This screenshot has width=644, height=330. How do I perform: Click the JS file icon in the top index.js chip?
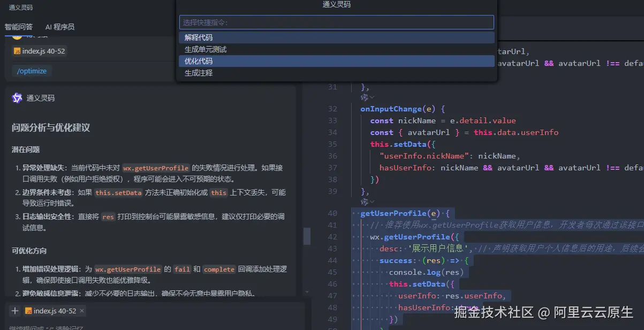pyautogui.click(x=17, y=51)
